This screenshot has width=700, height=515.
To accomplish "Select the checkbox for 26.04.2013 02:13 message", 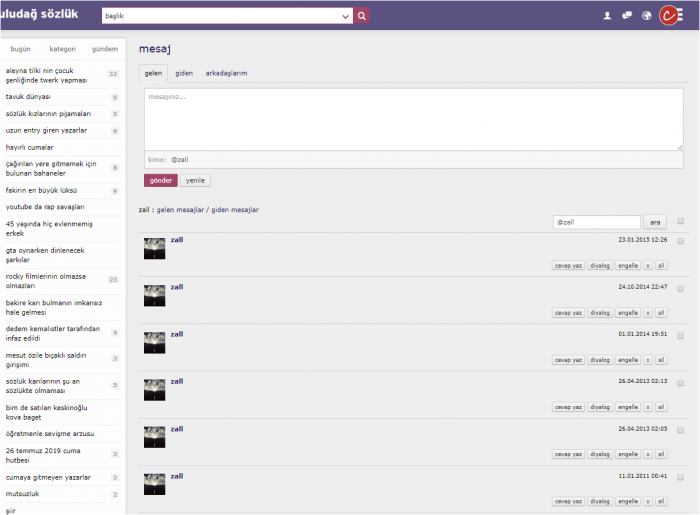I will 681,383.
